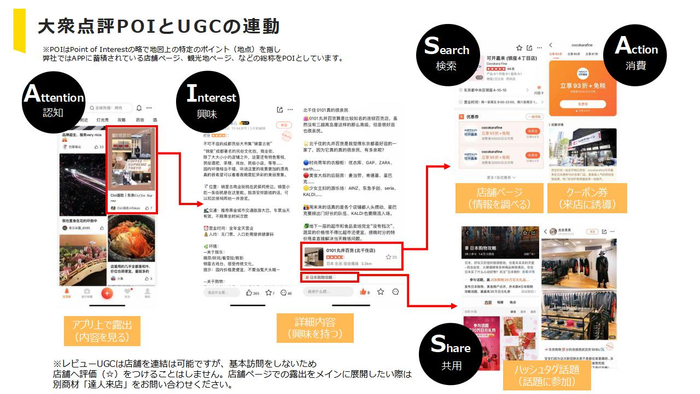The image size is (700, 394).
Task: Share the review from the Interest post header
Action: (x=280, y=110)
